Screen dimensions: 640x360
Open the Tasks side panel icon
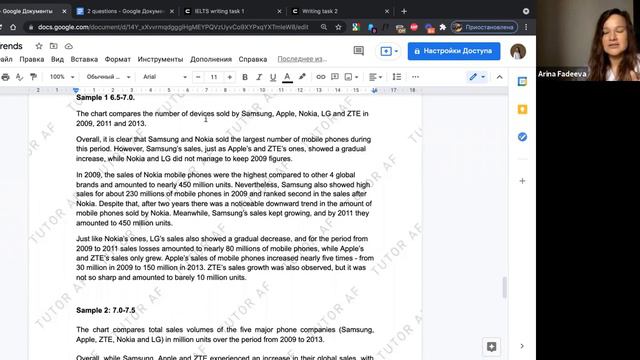pyautogui.click(x=522, y=137)
